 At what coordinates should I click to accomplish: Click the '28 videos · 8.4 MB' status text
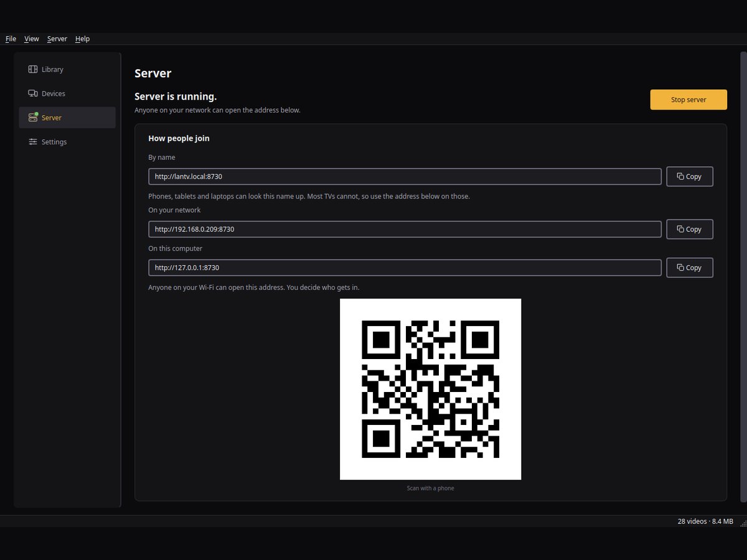(x=705, y=521)
